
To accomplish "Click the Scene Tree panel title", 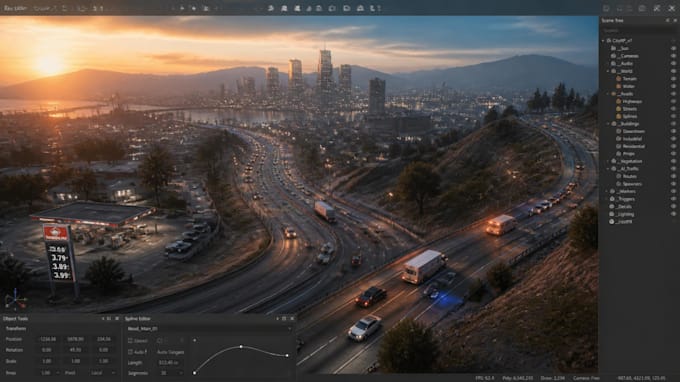I will click(x=612, y=20).
